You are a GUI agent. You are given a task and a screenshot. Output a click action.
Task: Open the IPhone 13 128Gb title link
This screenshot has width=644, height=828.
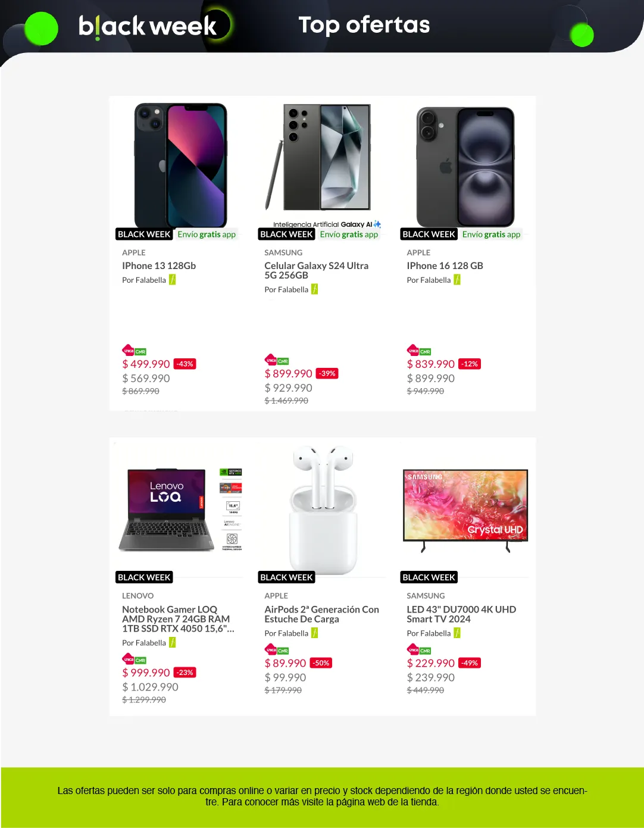point(159,265)
